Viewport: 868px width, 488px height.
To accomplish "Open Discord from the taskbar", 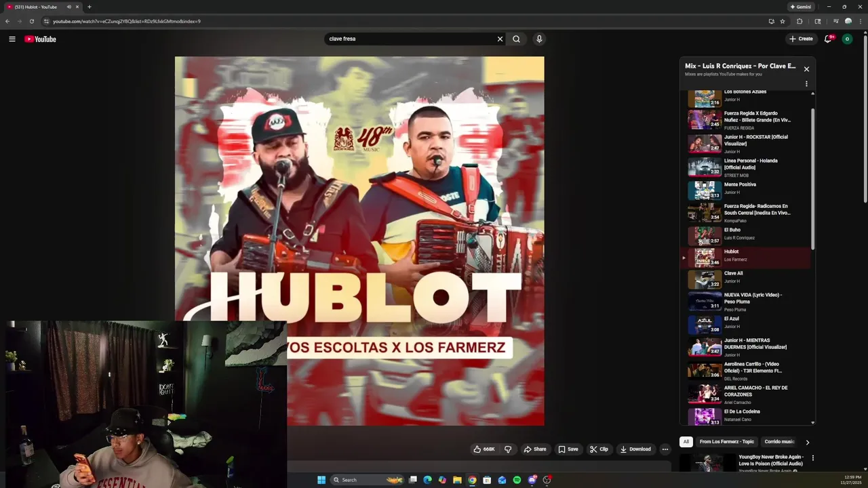I will coord(532,480).
